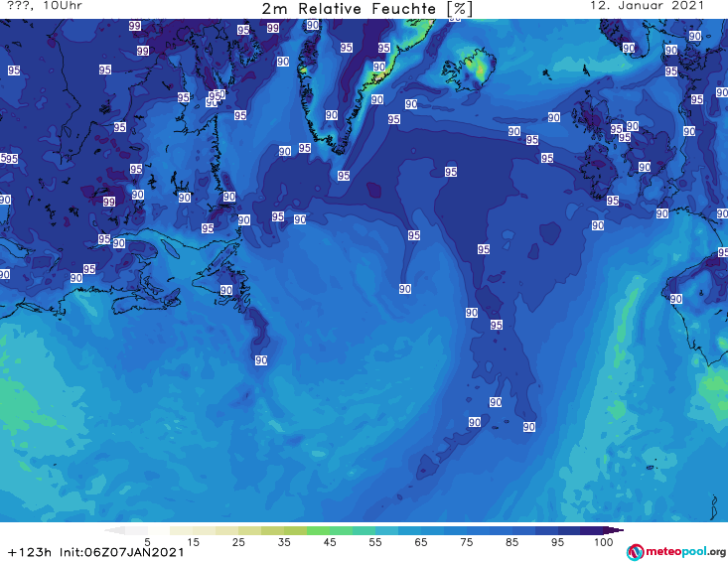Viewport: 728px width, 562px height.
Task: Click the southern tip of Greenland
Action: click(x=339, y=149)
